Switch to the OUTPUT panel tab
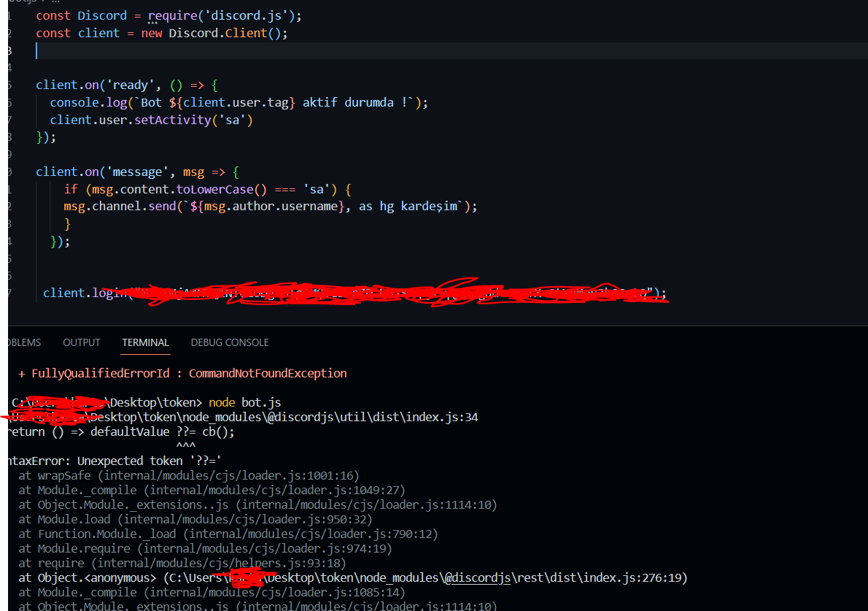The height and width of the screenshot is (611, 868). (x=82, y=342)
